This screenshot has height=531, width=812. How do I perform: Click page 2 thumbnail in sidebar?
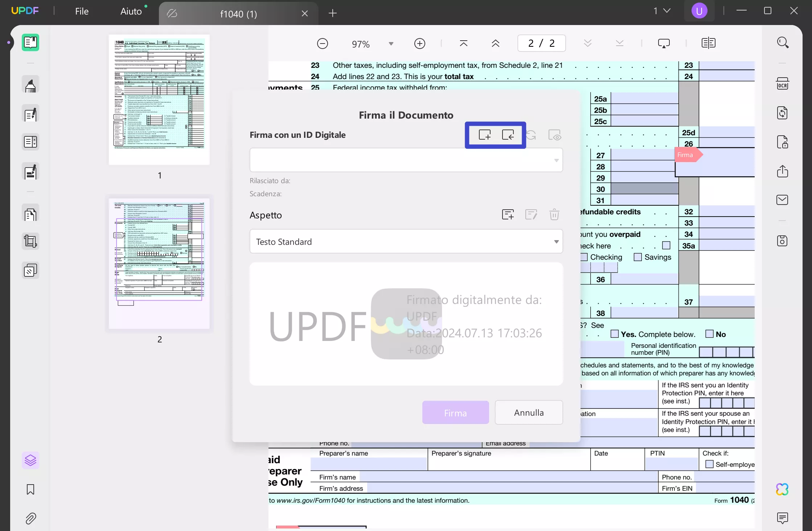click(159, 264)
